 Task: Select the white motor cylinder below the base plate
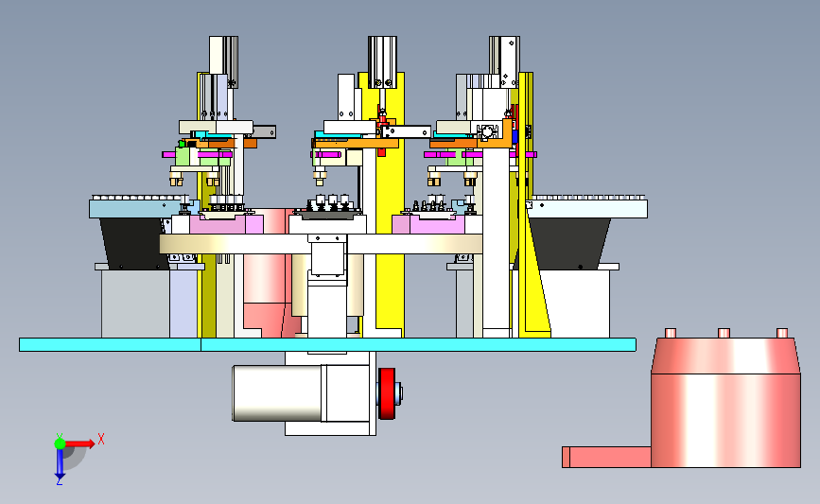tap(277, 393)
